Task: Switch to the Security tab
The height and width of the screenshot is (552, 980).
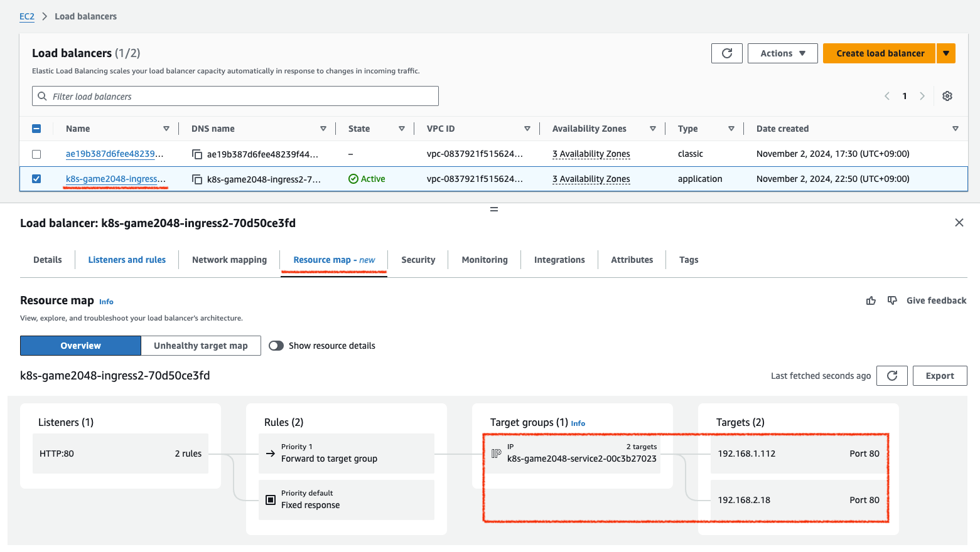Action: pos(418,260)
